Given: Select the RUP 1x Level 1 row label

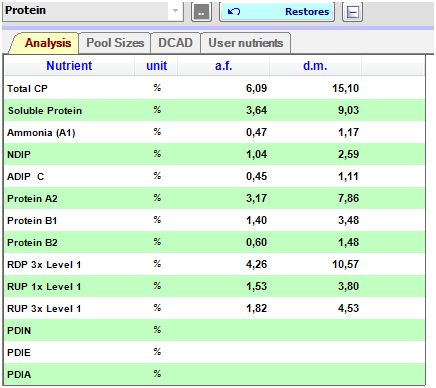Looking at the screenshot, I should 44,287.
